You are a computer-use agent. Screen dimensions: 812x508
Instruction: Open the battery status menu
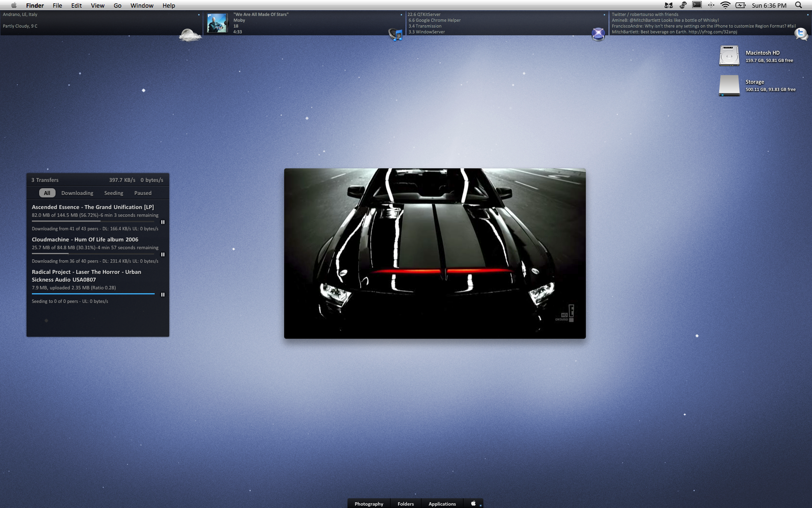click(740, 5)
